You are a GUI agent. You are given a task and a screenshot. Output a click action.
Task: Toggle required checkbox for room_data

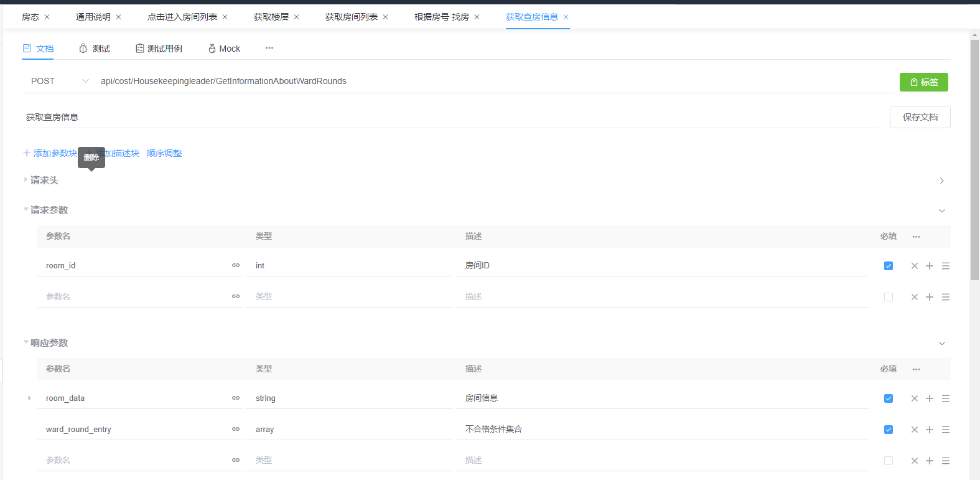point(888,398)
